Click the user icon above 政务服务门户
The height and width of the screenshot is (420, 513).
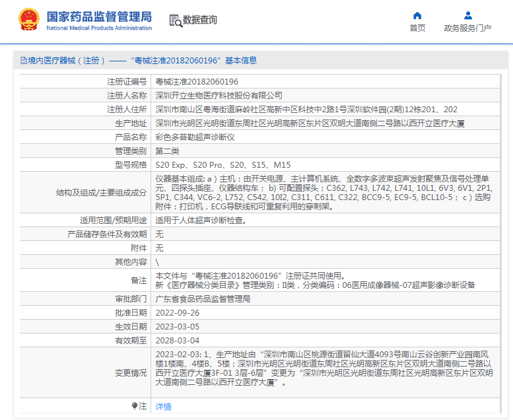click(468, 15)
